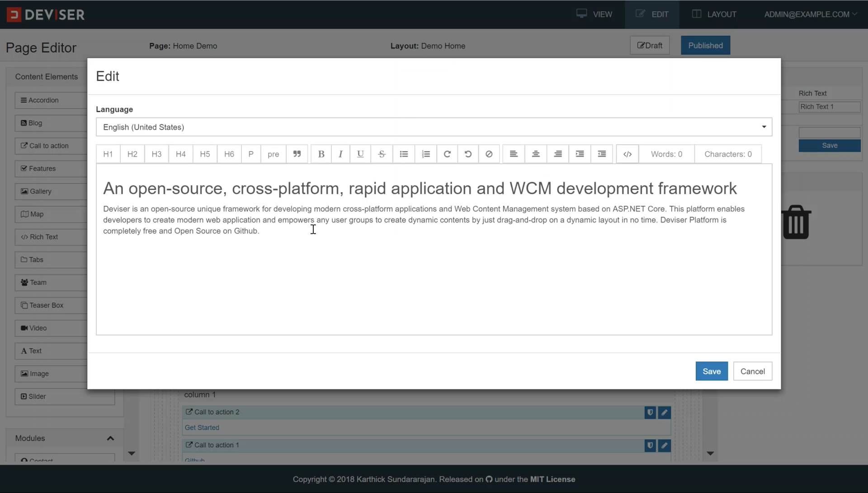Clear formatting with the ban icon
Image resolution: width=868 pixels, height=493 pixels.
489,154
